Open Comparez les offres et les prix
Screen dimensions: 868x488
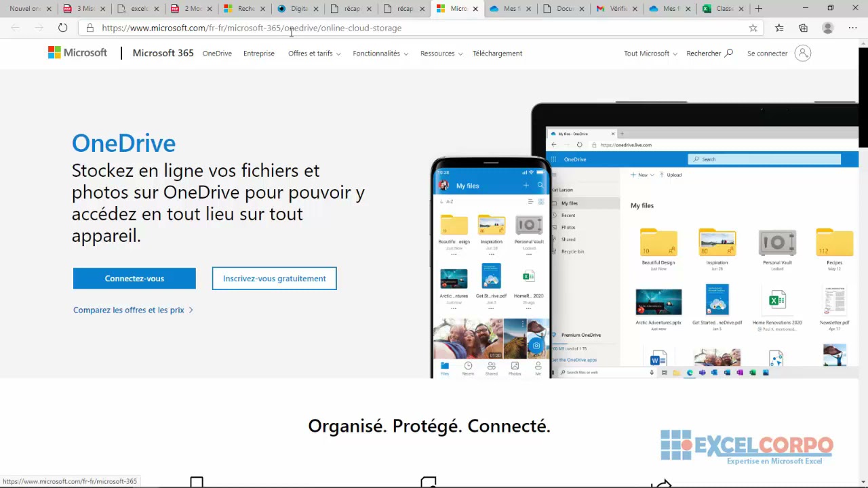click(133, 310)
